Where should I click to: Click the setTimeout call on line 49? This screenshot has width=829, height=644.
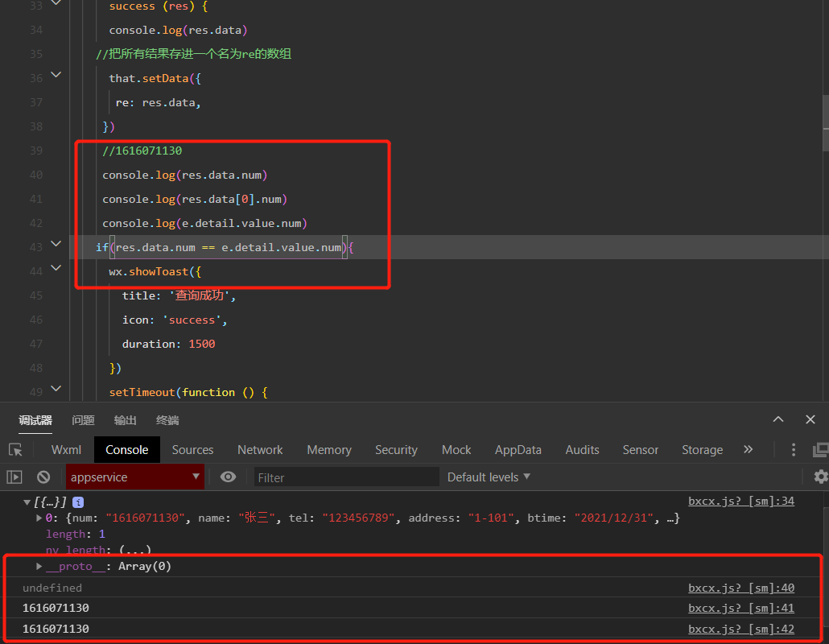coord(188,392)
